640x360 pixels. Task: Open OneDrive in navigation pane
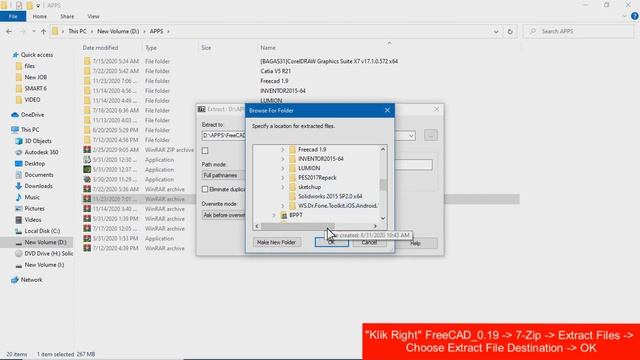click(32, 115)
